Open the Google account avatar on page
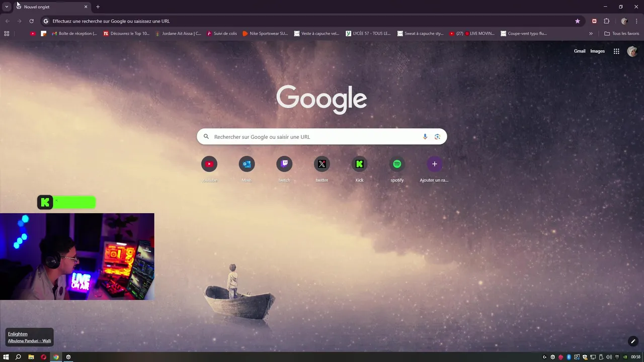 coord(632,51)
